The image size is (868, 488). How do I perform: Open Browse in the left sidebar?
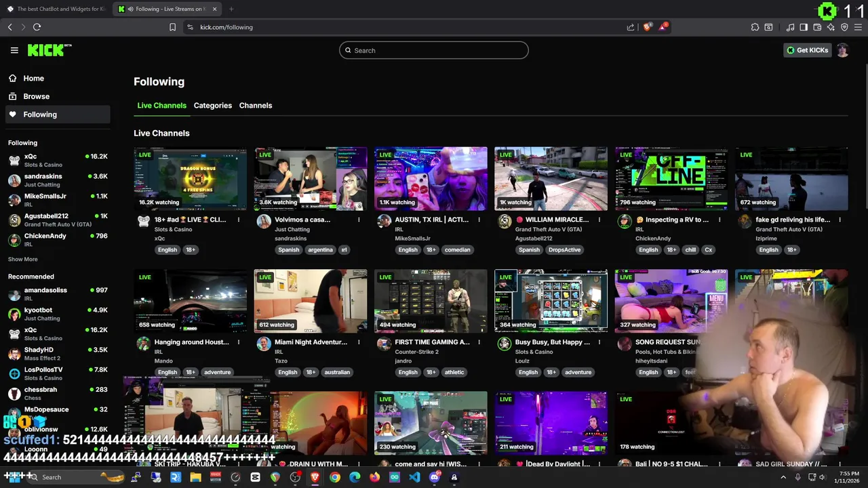click(x=57, y=96)
